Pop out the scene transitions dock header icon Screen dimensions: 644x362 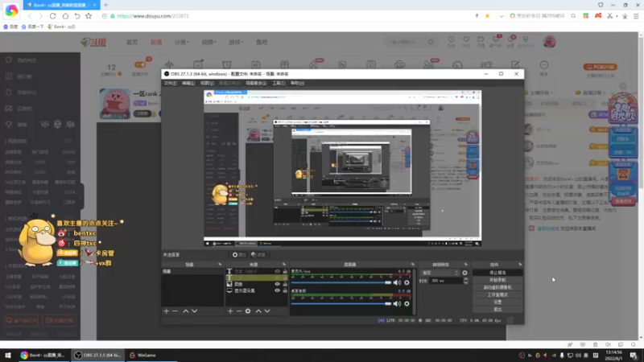[x=466, y=265]
